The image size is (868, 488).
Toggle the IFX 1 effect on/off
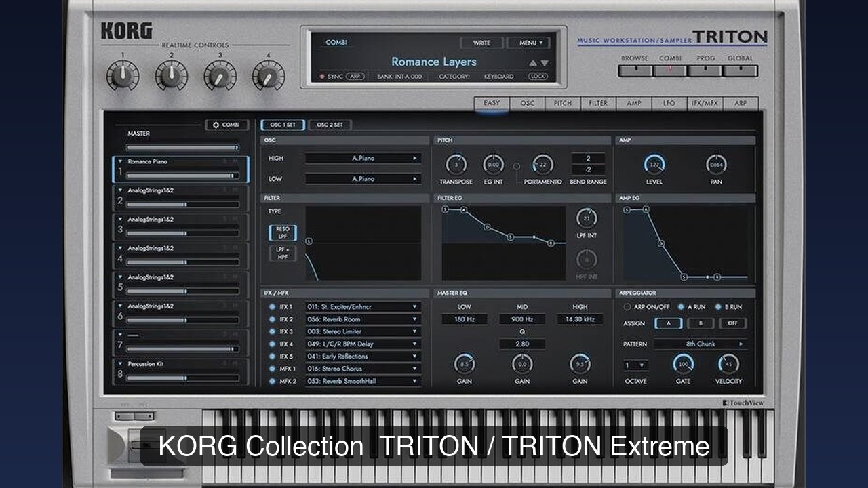(272, 307)
